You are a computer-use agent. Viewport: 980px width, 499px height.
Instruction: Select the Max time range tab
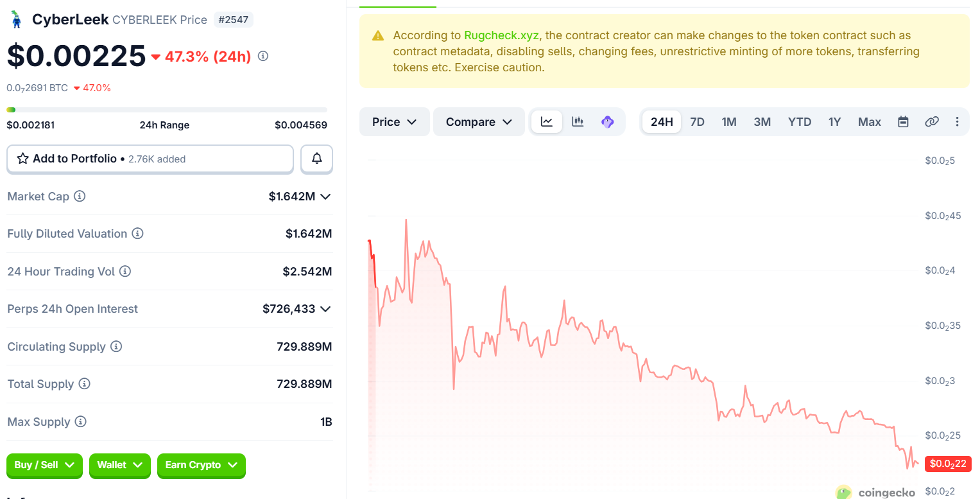[x=870, y=122]
